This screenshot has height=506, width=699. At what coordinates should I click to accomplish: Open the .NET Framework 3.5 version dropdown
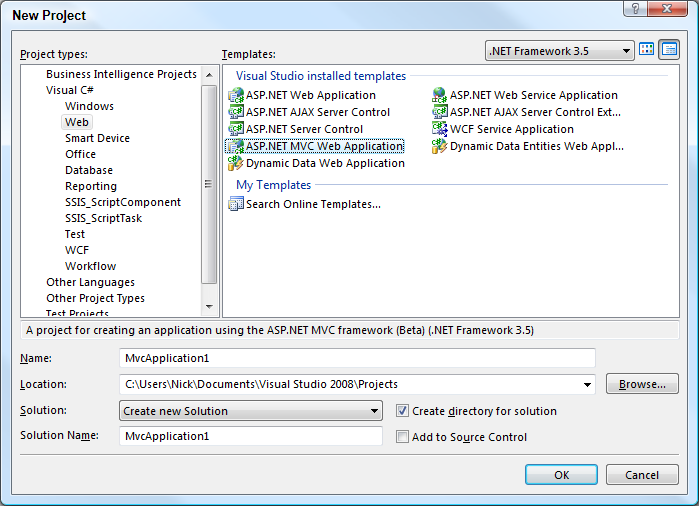click(x=626, y=50)
